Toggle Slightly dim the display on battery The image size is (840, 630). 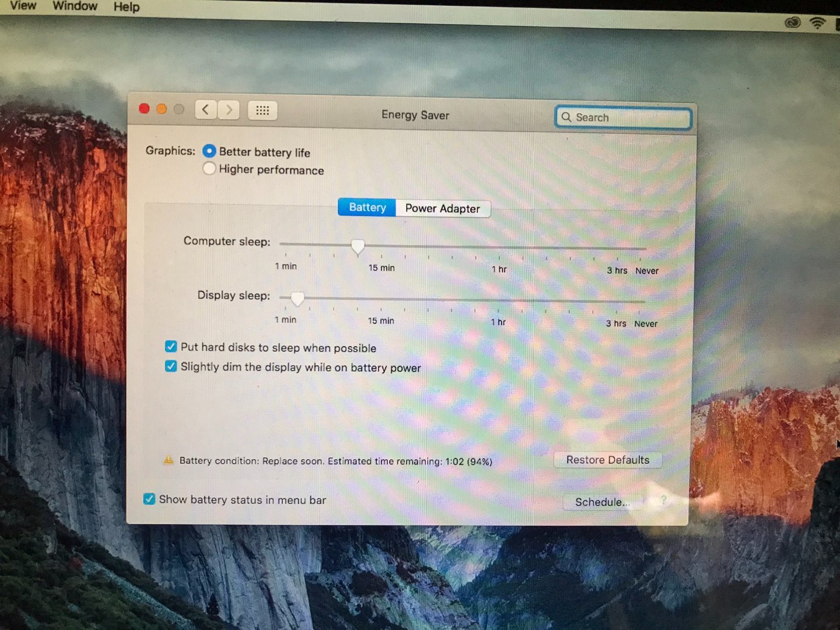pos(171,366)
